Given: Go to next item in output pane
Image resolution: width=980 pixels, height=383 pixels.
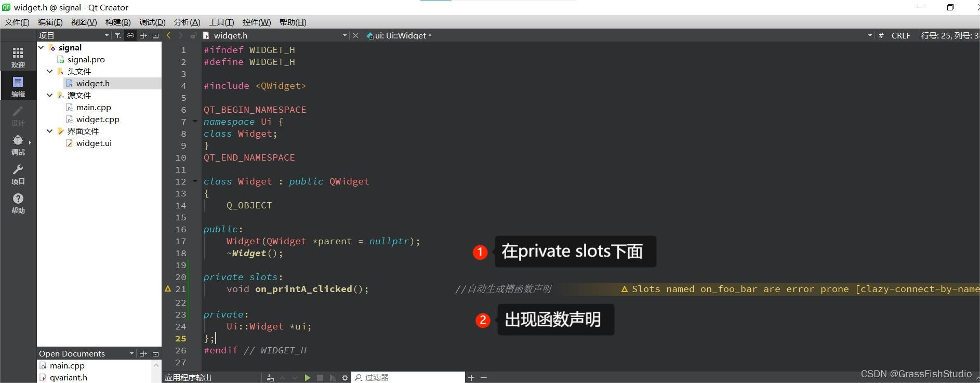Looking at the screenshot, I should (295, 378).
